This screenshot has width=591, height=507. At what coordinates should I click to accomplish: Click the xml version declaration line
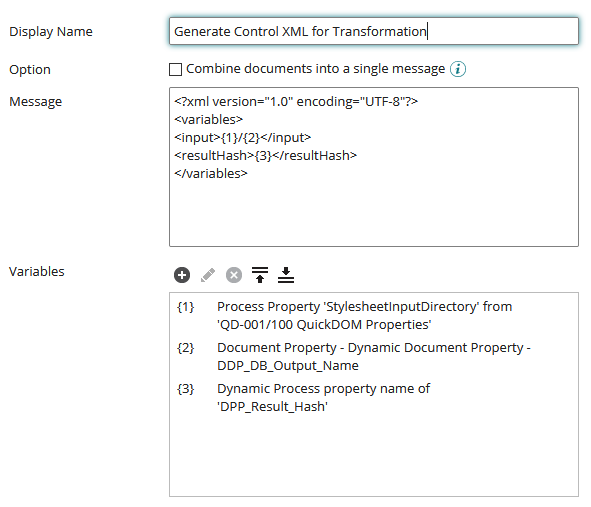(296, 101)
